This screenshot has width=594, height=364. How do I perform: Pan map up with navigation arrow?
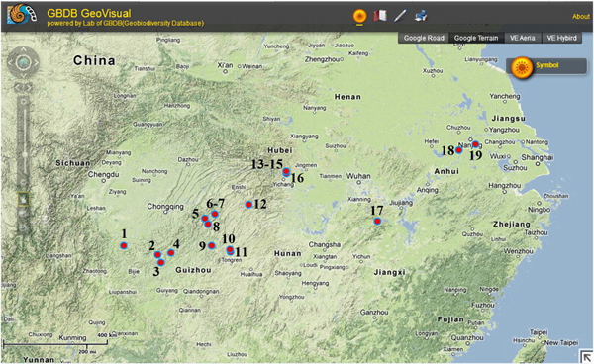pyautogui.click(x=23, y=49)
